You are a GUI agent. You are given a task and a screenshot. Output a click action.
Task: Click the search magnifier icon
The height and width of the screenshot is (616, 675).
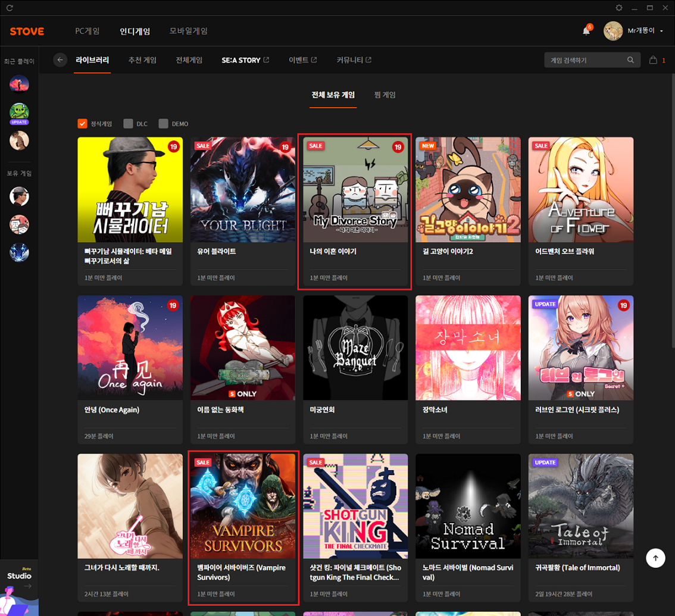pyautogui.click(x=630, y=60)
